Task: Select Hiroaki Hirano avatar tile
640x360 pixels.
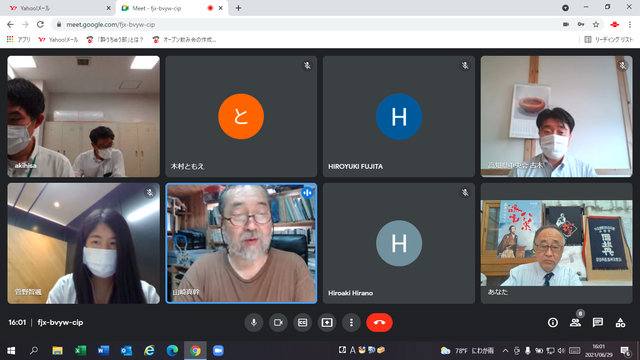Action: (399, 243)
